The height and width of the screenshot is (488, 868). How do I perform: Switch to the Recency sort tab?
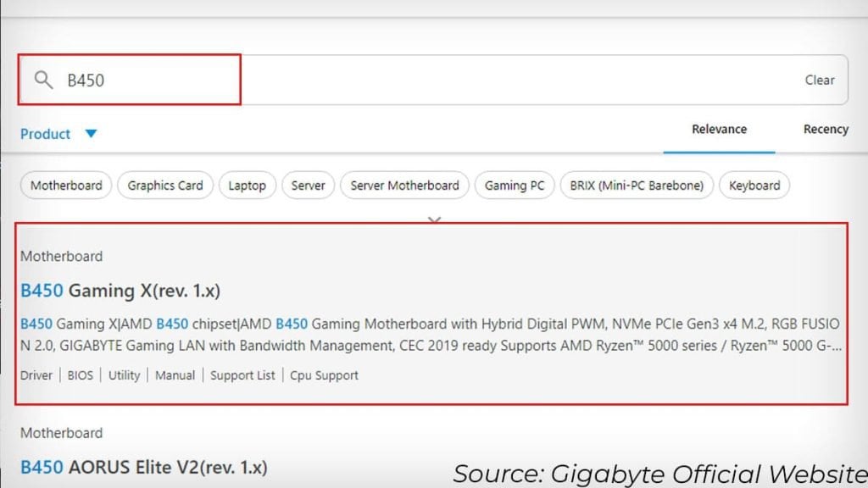(825, 129)
